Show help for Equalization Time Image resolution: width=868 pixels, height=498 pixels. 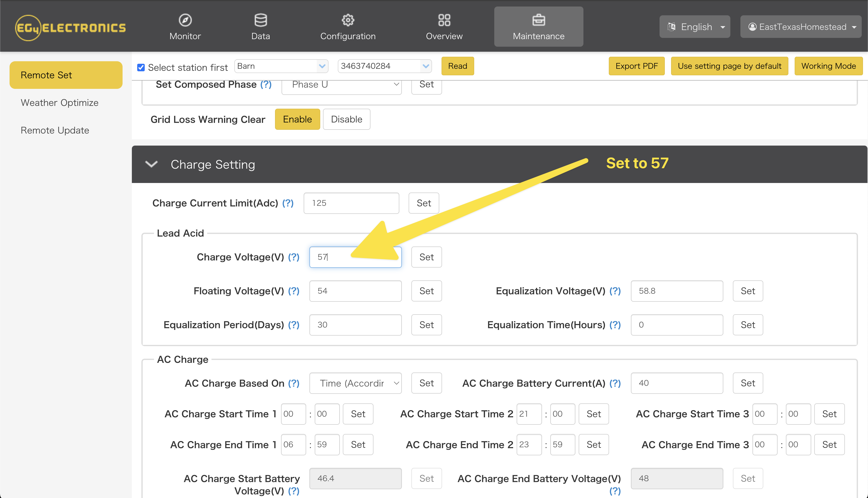pyautogui.click(x=615, y=325)
